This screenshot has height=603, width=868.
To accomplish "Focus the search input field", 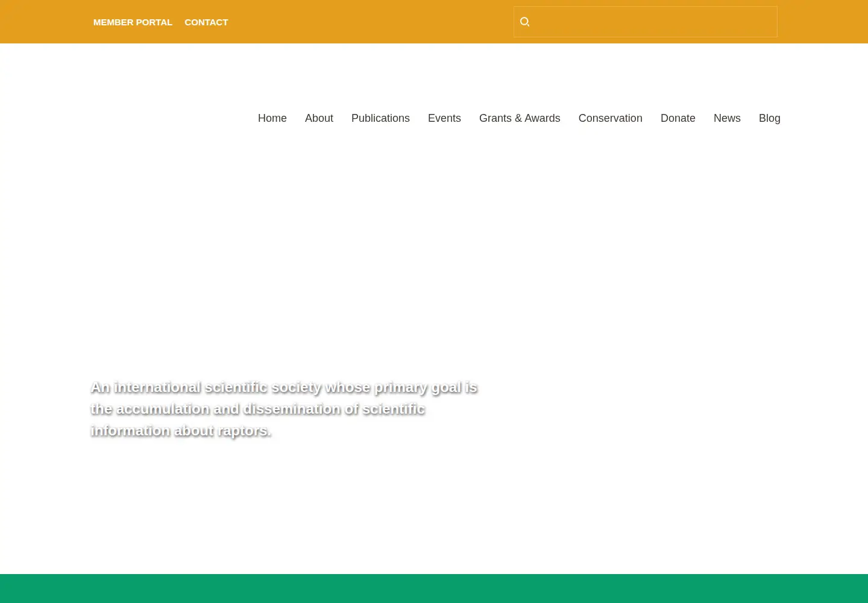I will coord(645,22).
